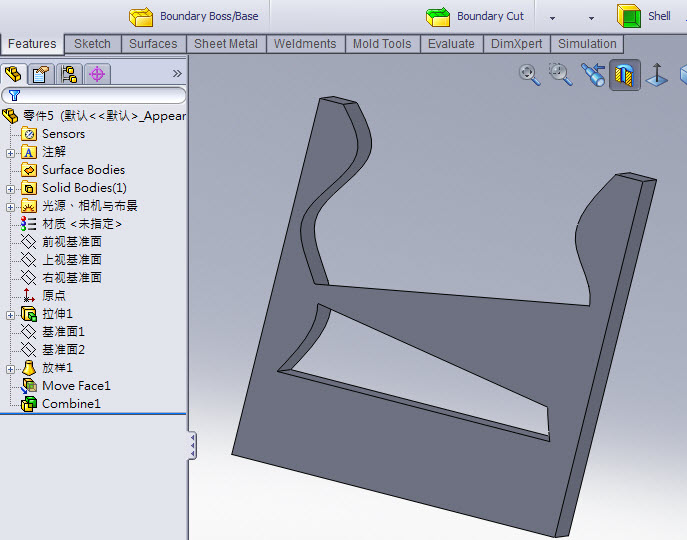Select the Move Face1 tree label
The image size is (687, 540).
[x=76, y=386]
